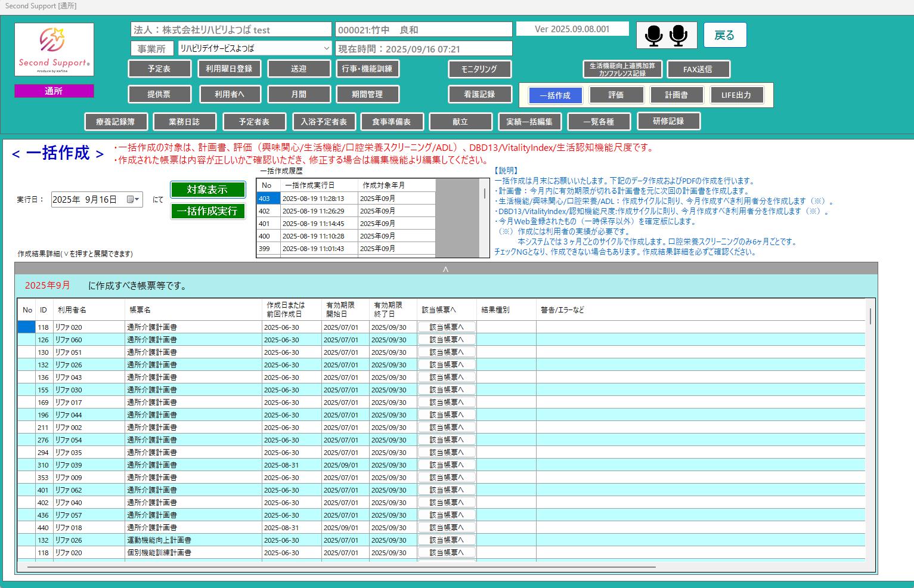Viewport: 914px width, 588px height.
Task: Click the 結果種別 column header
Action: pyautogui.click(x=506, y=310)
